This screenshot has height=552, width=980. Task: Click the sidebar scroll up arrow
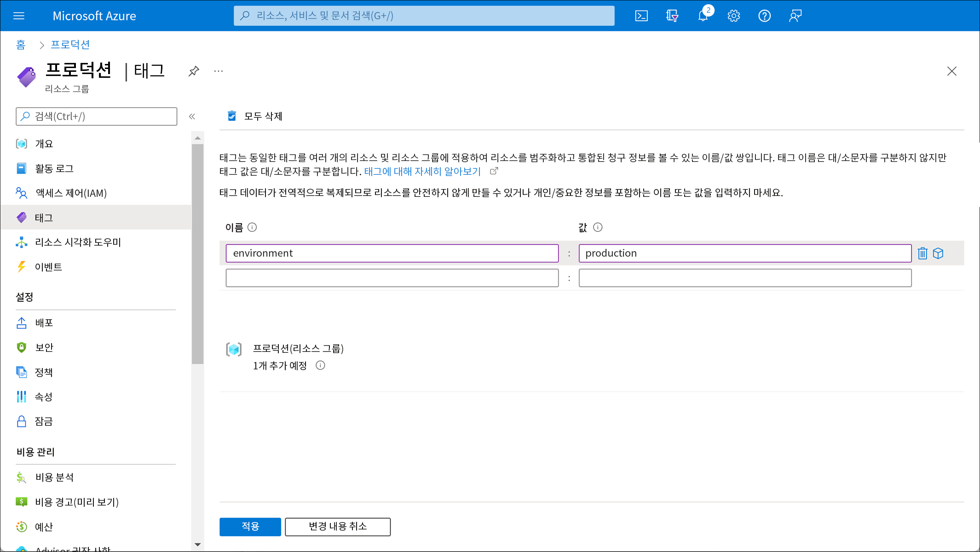click(198, 138)
